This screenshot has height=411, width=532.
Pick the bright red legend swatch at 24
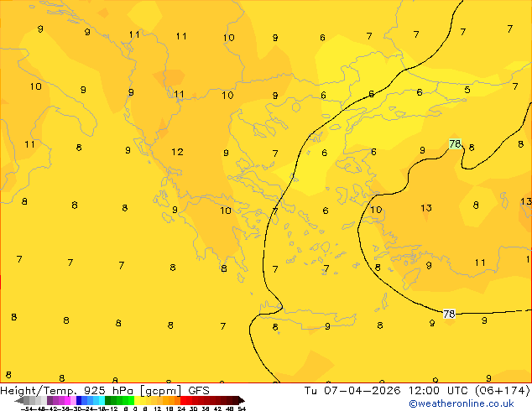[183, 400]
